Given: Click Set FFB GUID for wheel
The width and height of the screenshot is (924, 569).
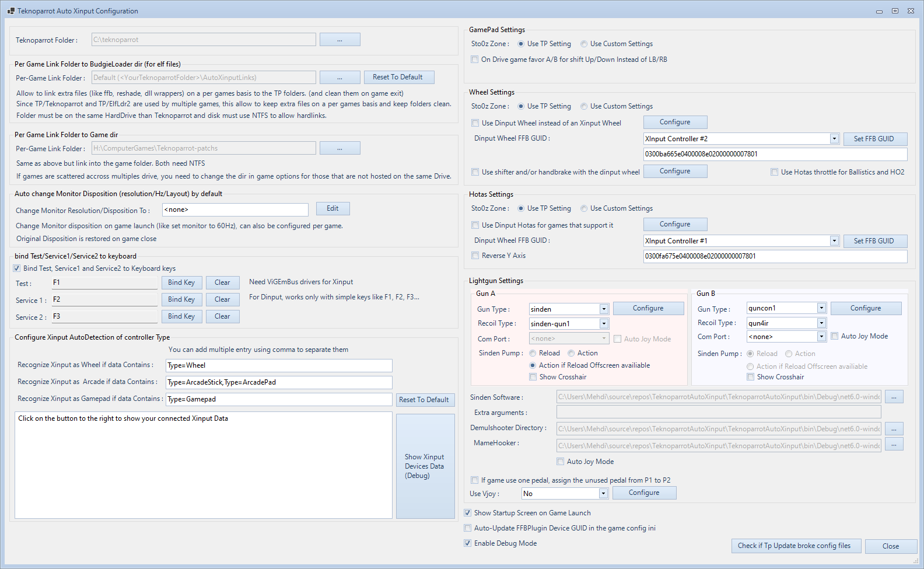Looking at the screenshot, I should pos(874,139).
